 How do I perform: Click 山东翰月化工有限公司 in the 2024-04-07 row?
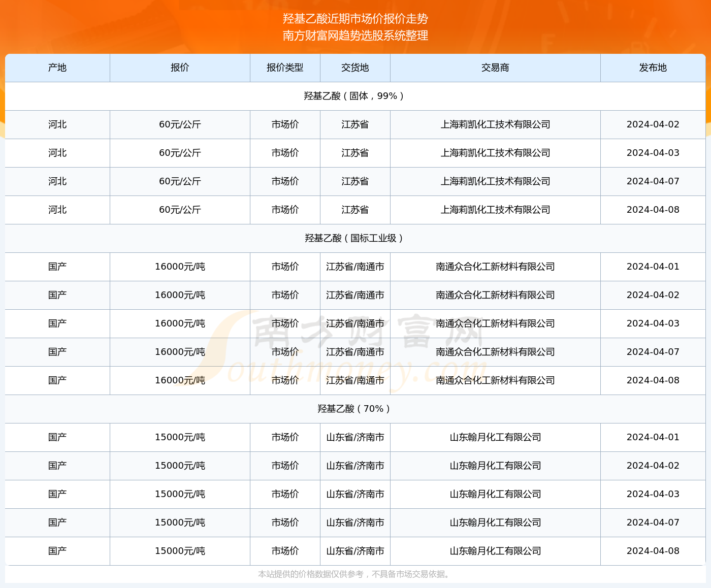[495, 522]
